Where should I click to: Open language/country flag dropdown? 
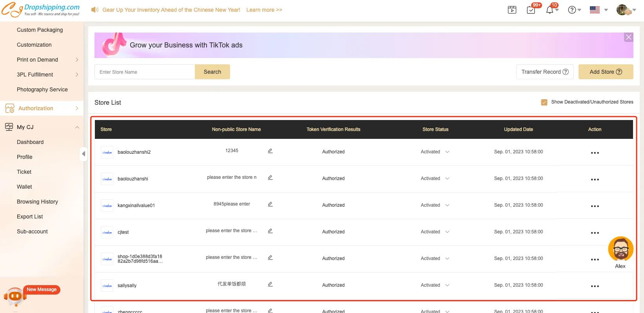(599, 10)
